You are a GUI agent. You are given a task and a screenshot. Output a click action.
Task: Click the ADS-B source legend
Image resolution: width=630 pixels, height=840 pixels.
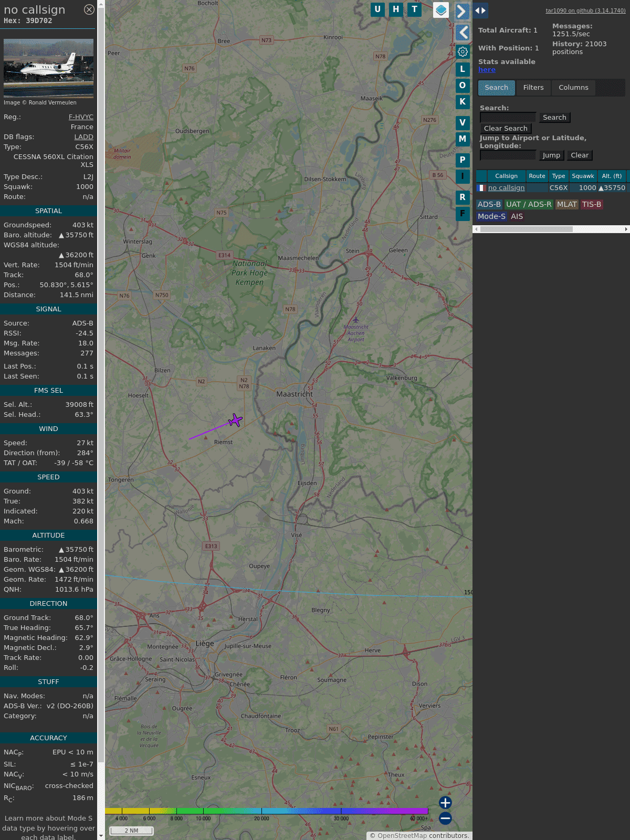[489, 205]
